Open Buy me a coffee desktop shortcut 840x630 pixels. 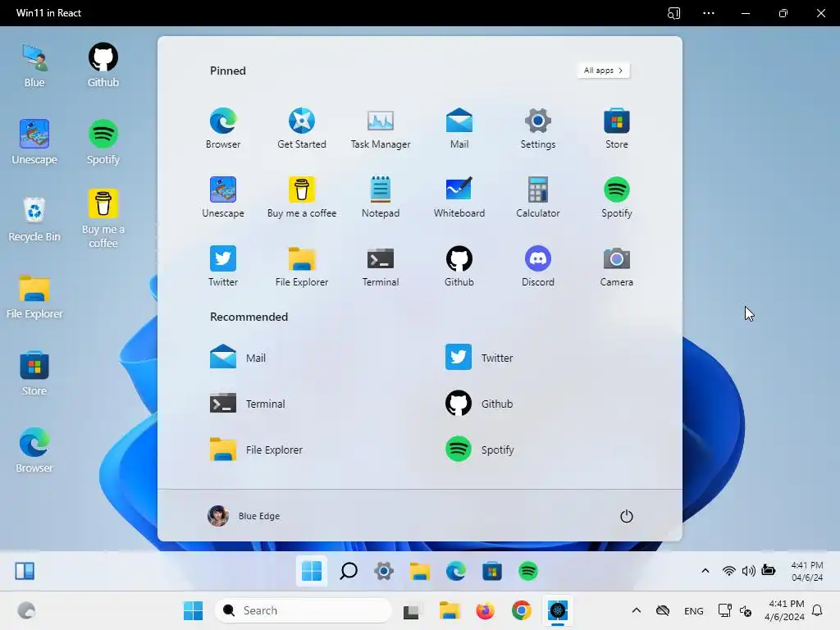[x=103, y=218]
